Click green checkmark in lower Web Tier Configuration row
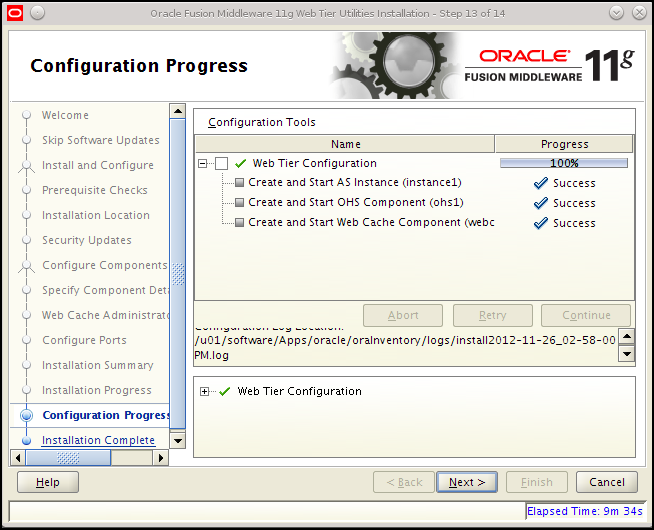This screenshot has width=654, height=530. 225,392
